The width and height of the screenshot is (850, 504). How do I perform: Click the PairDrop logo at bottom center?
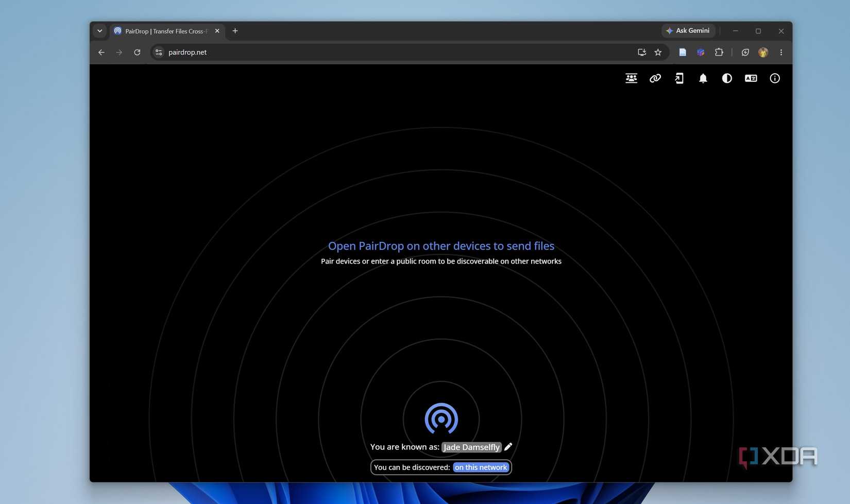pos(441,419)
